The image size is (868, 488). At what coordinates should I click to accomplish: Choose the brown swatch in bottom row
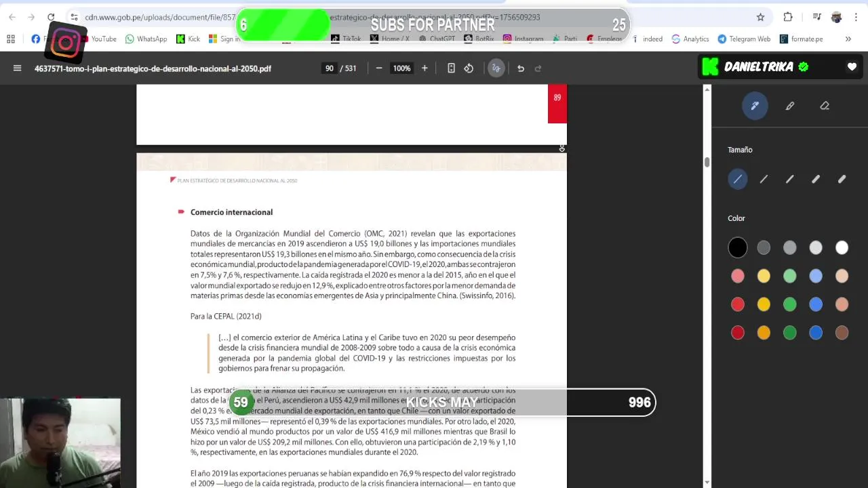[x=842, y=332]
